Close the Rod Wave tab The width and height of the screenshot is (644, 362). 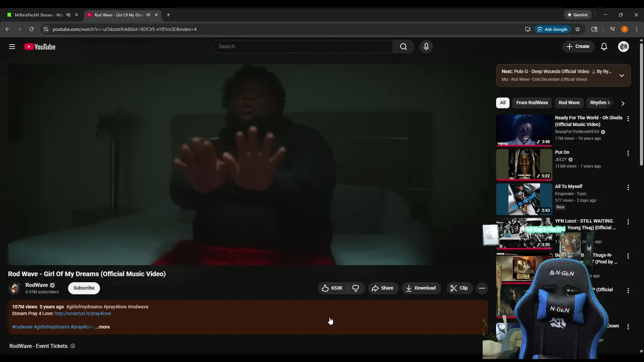coord(156,15)
